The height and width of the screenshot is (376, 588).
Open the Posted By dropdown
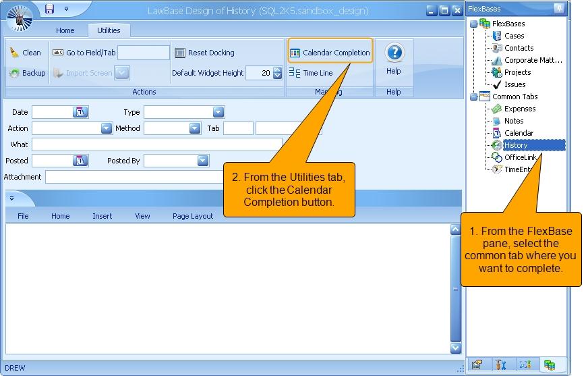click(x=203, y=161)
